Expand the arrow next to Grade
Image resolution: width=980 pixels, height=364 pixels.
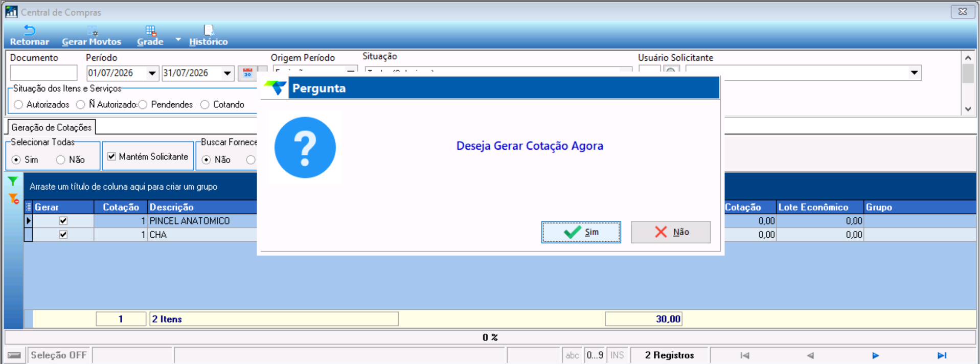tap(178, 39)
